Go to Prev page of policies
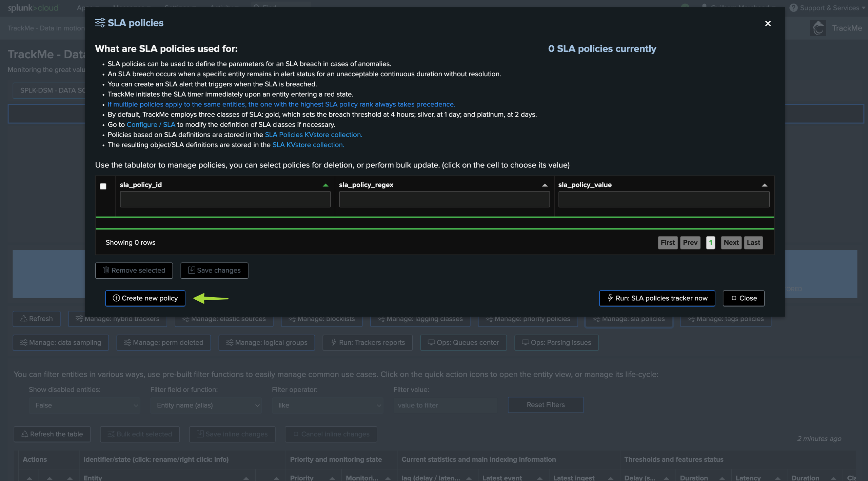 click(x=690, y=242)
